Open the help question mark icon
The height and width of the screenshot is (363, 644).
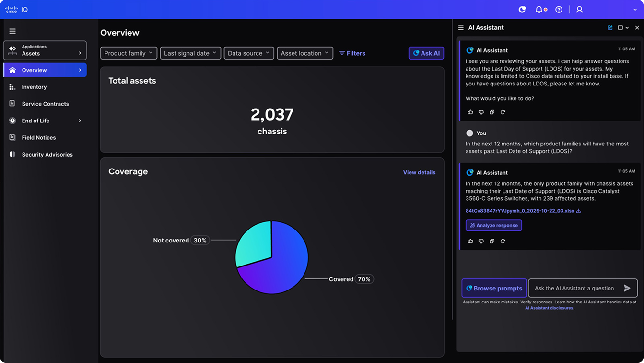559,10
